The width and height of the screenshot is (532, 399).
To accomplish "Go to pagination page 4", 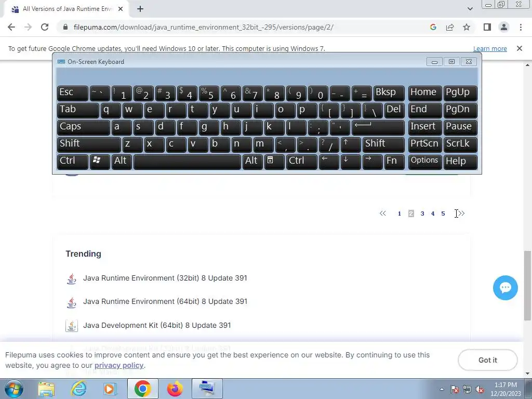I will tap(433, 214).
